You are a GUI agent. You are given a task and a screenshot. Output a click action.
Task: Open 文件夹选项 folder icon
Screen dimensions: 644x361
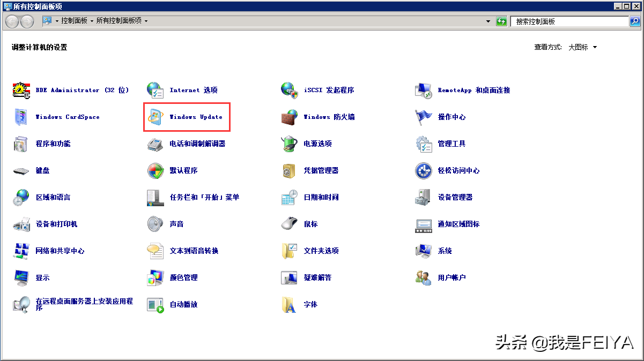point(290,251)
